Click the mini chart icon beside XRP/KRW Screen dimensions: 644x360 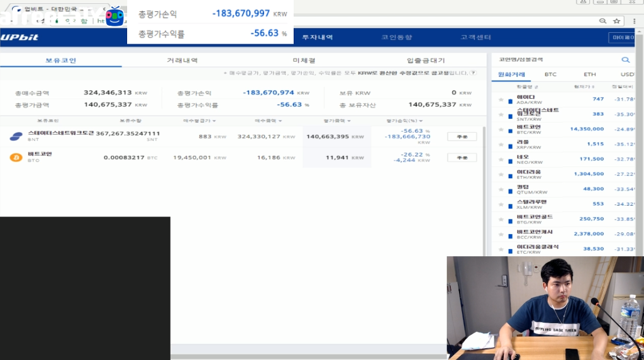click(x=511, y=146)
